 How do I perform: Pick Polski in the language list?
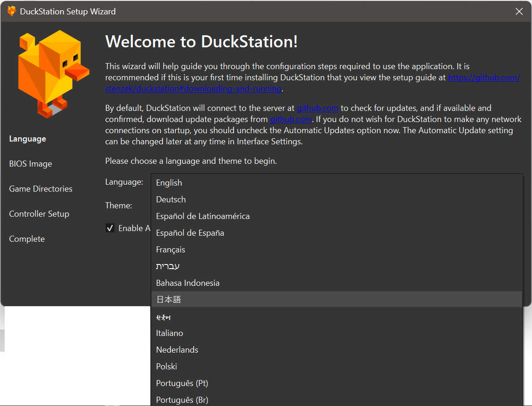coord(337,366)
